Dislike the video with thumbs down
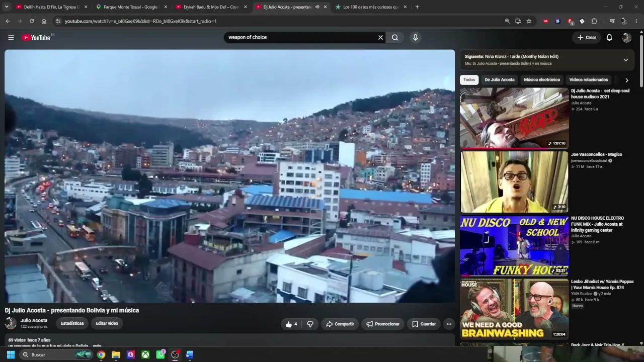 point(310,324)
